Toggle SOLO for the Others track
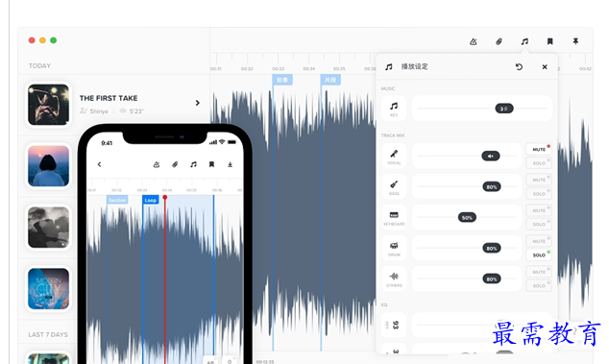Viewport: 609px width, 364px height. (539, 286)
